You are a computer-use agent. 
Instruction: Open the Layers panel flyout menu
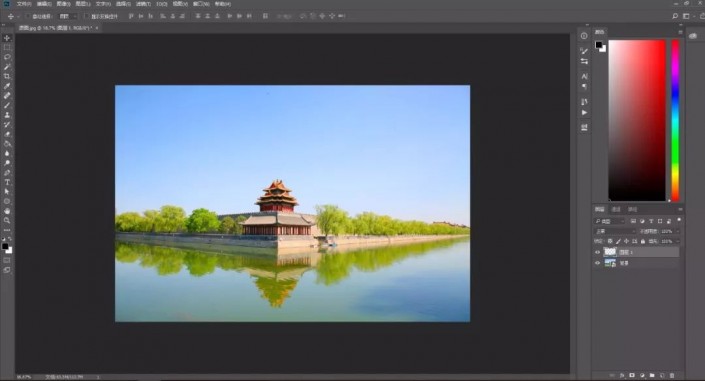(680, 209)
